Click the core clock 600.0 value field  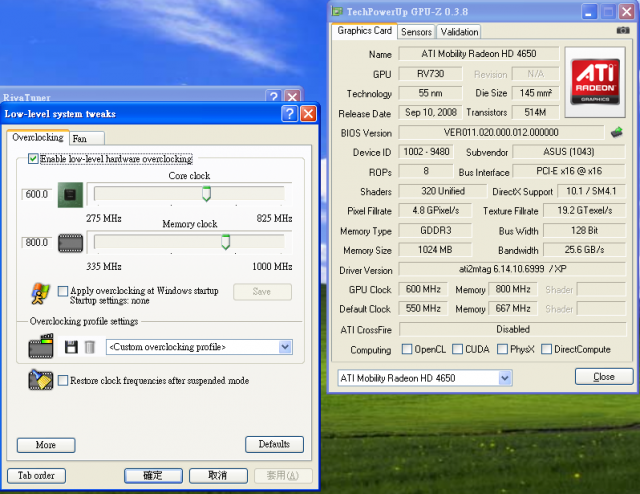tap(37, 194)
